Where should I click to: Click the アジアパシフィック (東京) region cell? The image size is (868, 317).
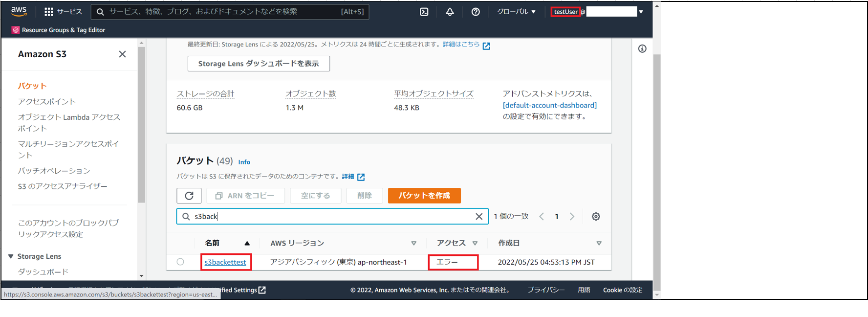(x=339, y=262)
